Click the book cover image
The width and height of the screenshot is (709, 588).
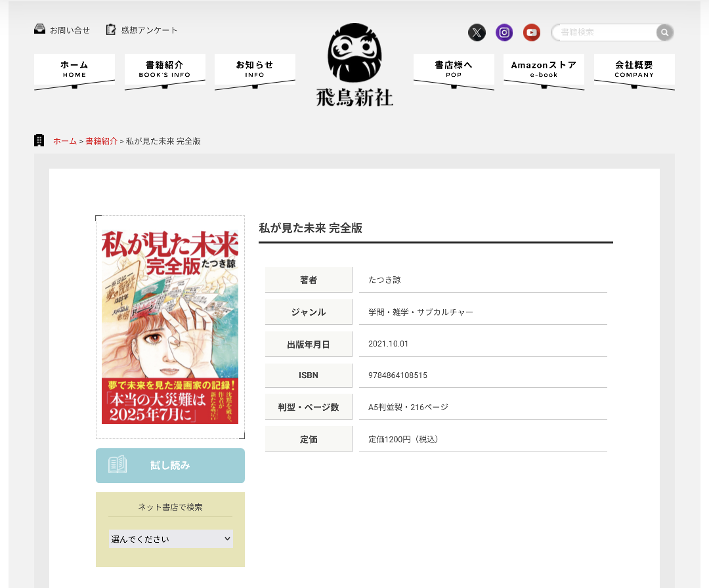(170, 327)
